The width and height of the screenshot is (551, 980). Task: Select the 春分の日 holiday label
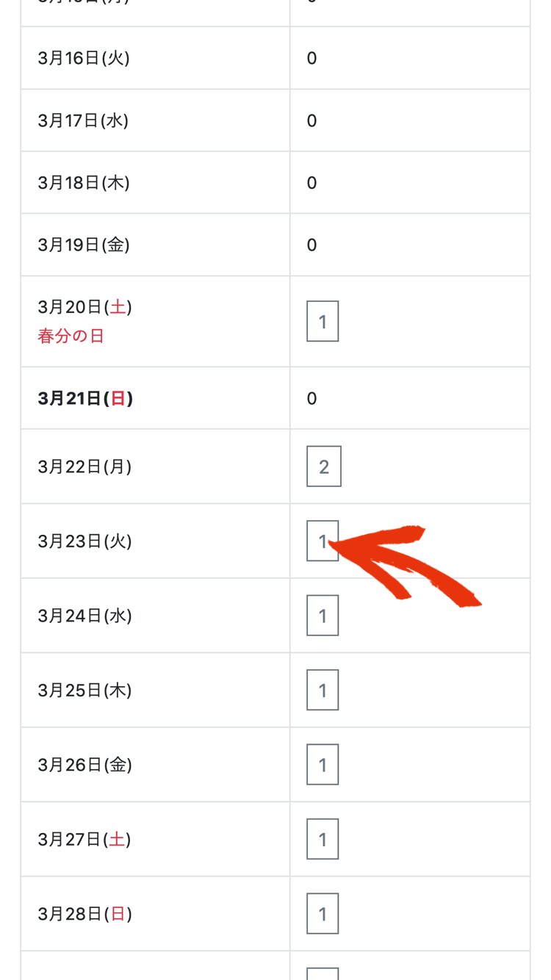click(x=71, y=336)
